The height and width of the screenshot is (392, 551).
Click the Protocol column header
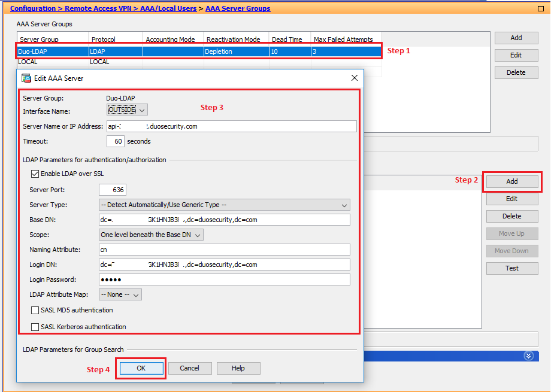pyautogui.click(x=116, y=39)
